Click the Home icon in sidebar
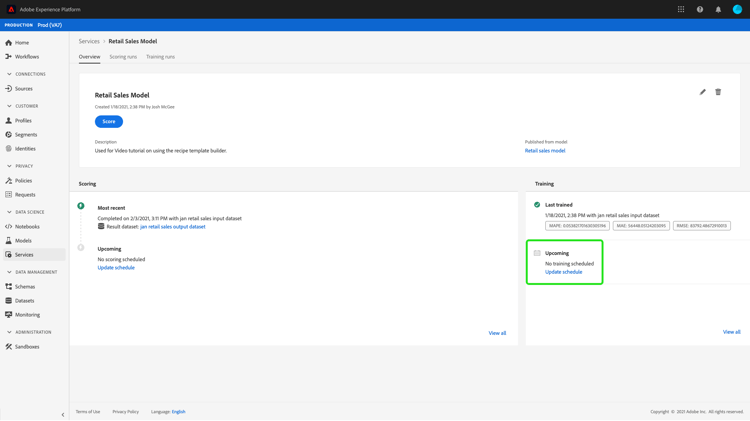Screen dimensions: 750x421 coord(9,43)
